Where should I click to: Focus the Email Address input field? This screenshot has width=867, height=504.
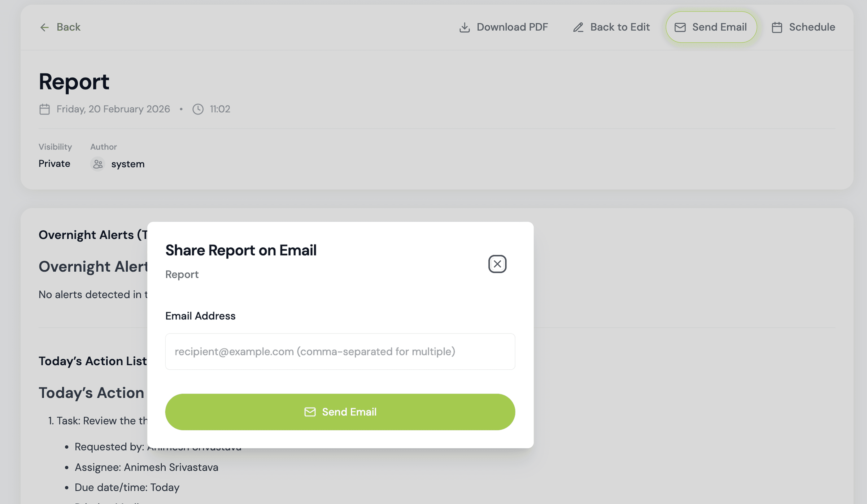[340, 351]
